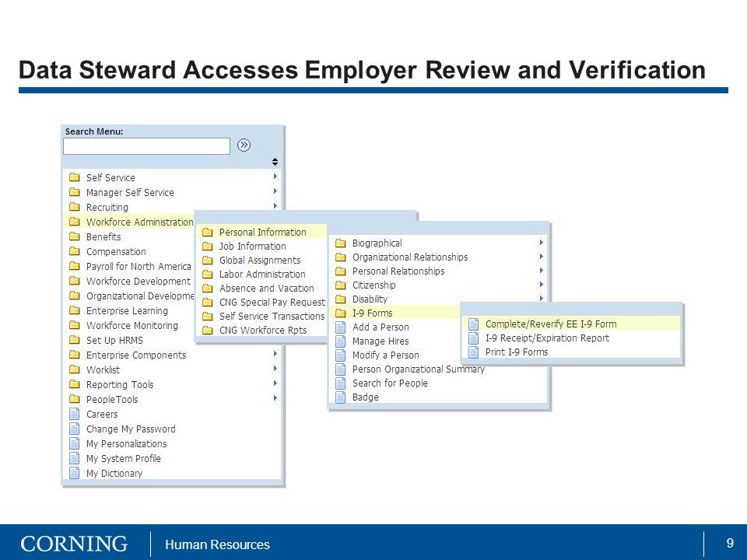Open the CNG Special Pay Request item
The image size is (747, 560).
pos(272,303)
